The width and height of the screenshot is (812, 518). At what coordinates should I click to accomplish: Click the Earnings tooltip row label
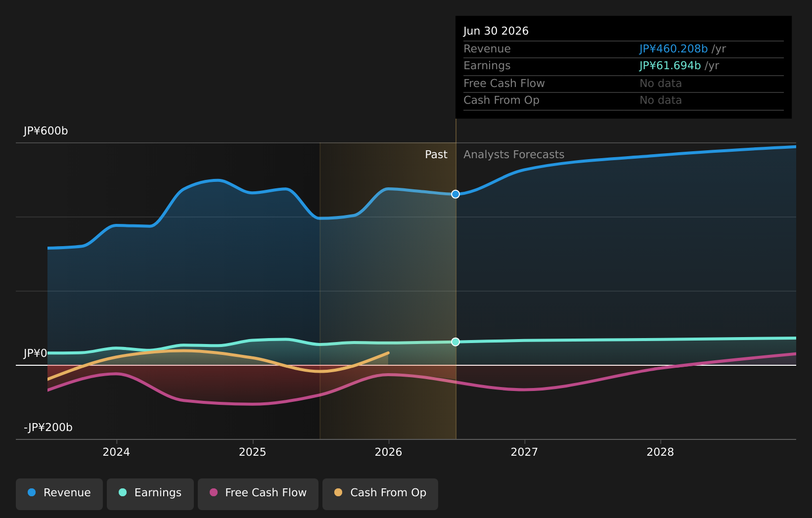pos(487,66)
